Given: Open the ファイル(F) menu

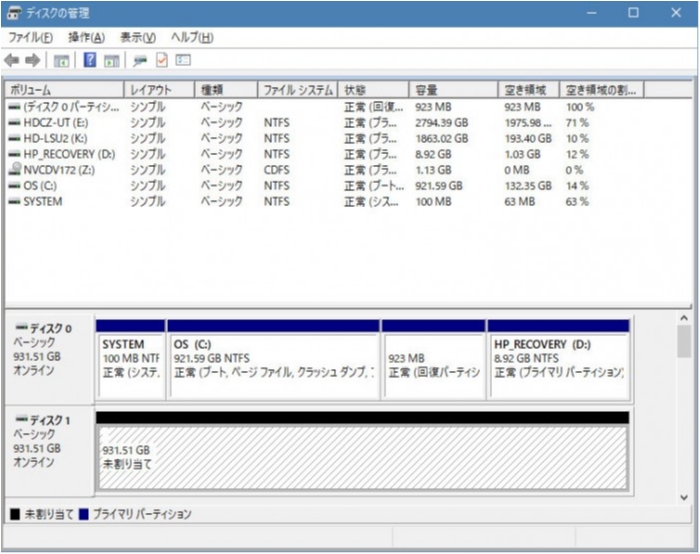Looking at the screenshot, I should tap(31, 38).
